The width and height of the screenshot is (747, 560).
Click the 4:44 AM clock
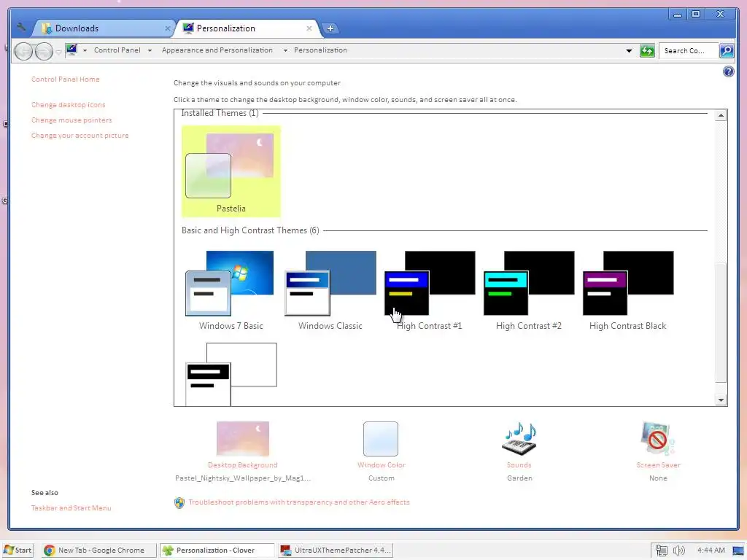point(711,550)
